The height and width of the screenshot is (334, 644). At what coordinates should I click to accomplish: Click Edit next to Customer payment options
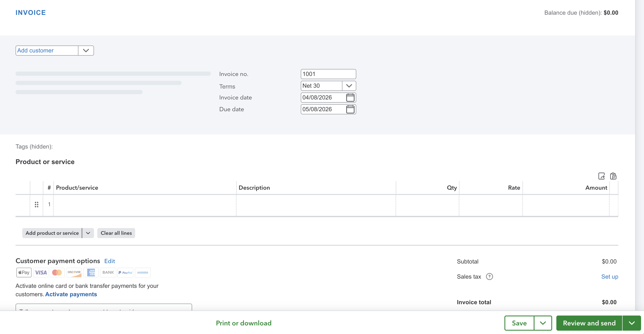pyautogui.click(x=110, y=261)
